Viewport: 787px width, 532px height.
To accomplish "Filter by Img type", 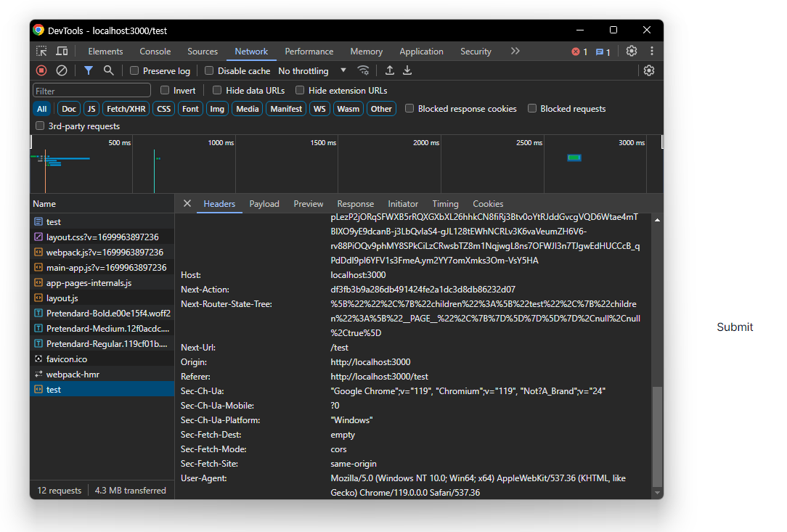I will pyautogui.click(x=217, y=109).
